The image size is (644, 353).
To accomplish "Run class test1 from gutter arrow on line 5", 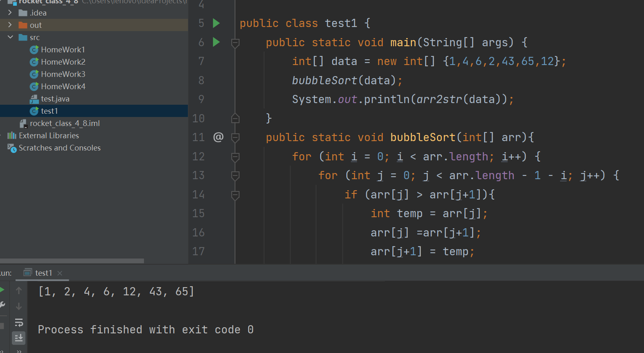I will point(217,23).
